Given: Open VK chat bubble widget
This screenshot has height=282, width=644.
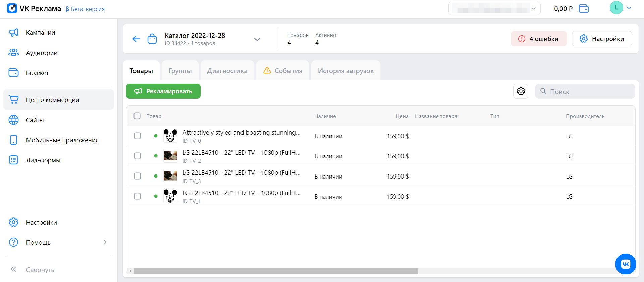Looking at the screenshot, I should 626,264.
